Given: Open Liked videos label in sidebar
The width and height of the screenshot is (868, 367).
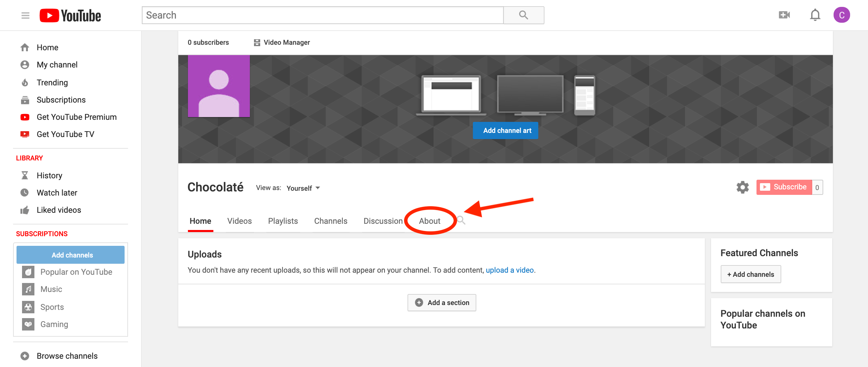Looking at the screenshot, I should tap(59, 210).
